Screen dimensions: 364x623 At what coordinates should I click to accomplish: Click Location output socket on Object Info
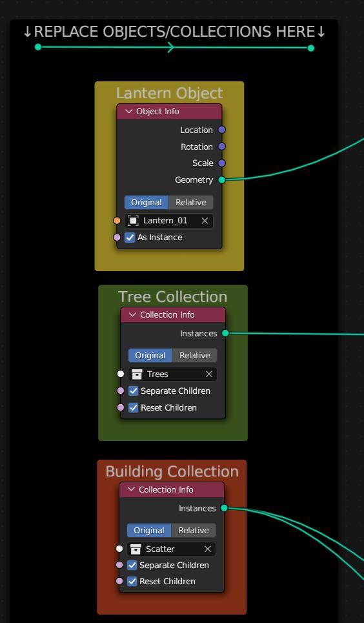tap(222, 130)
